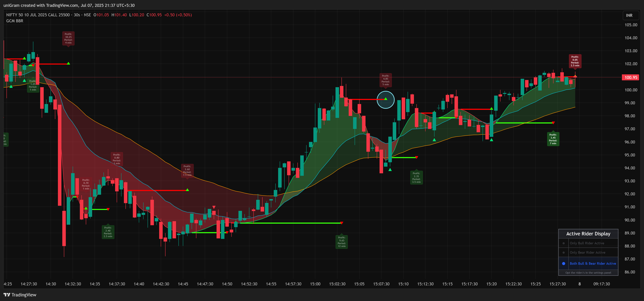The image size is (644, 301).
Task: Click the green triangle ending the red line above Profit 2.60
Action: 187,190
